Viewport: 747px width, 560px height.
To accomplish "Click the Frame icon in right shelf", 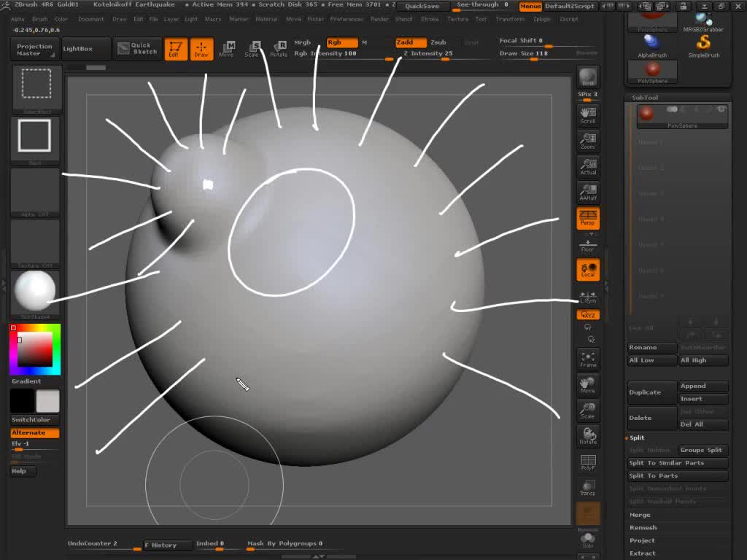I will [588, 359].
